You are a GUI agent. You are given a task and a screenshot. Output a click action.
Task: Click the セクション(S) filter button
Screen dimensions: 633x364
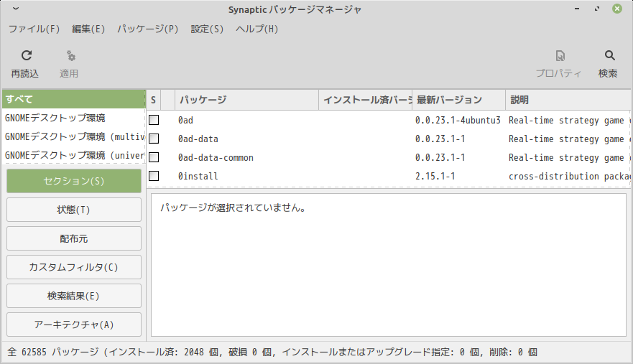[x=74, y=181]
